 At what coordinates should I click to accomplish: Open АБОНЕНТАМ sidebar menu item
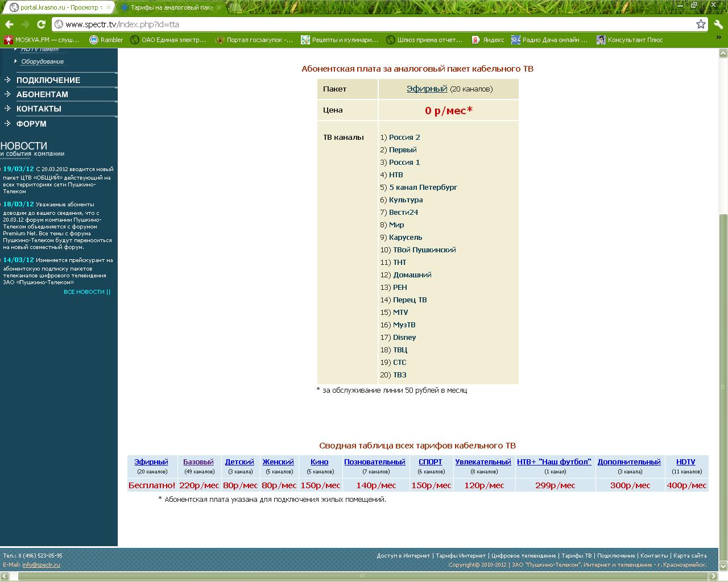point(42,94)
